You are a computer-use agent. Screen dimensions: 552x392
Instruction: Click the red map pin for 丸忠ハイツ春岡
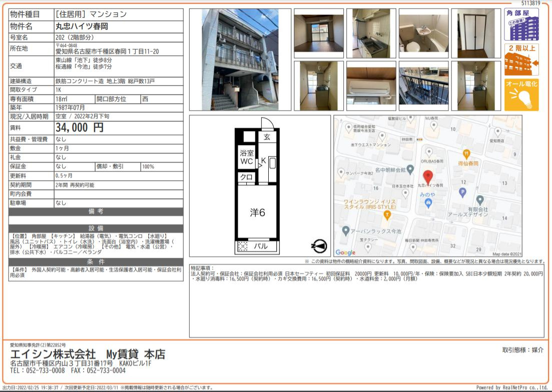click(428, 177)
